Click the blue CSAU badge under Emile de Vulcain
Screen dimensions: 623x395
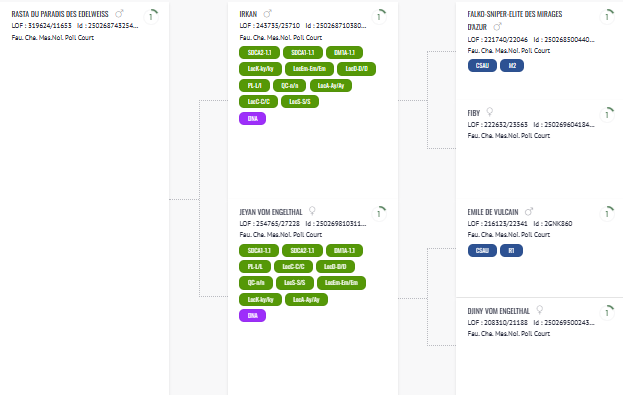tap(482, 250)
